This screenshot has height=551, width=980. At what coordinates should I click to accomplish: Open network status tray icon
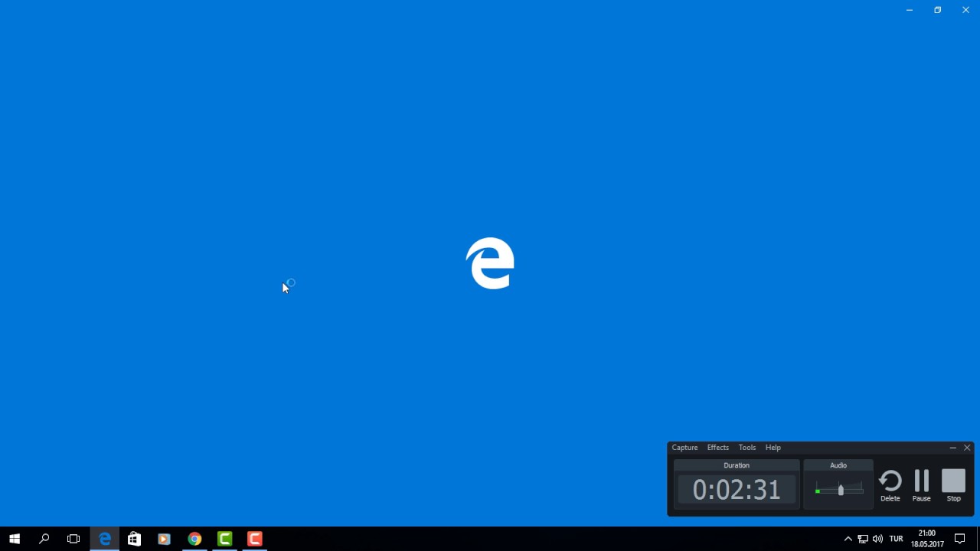[863, 539]
